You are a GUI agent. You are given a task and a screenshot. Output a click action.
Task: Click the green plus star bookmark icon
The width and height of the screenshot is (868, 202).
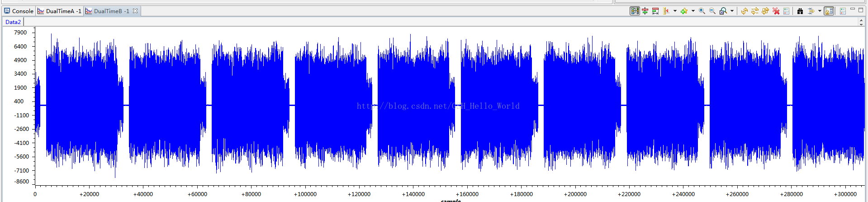(684, 11)
